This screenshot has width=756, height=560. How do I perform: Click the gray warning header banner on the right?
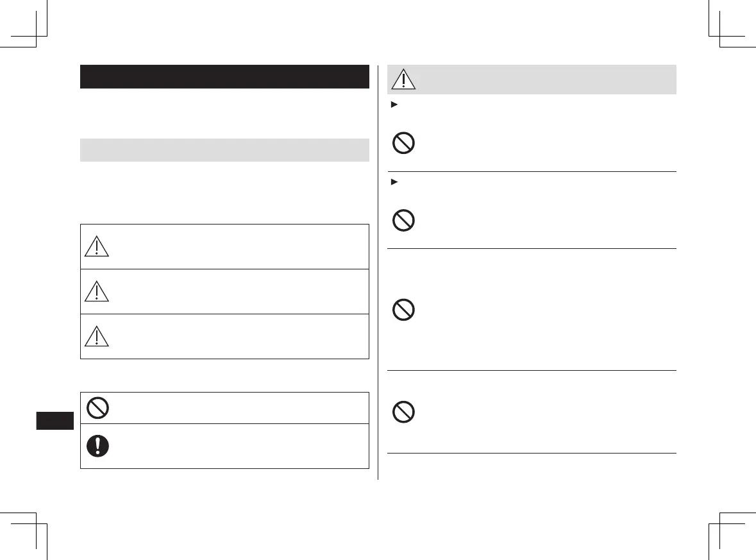point(532,80)
